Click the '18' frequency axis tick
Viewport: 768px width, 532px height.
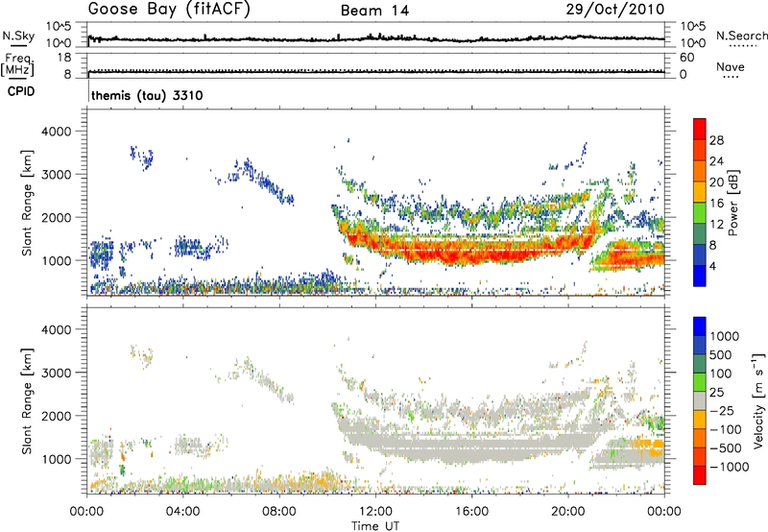[x=64, y=58]
